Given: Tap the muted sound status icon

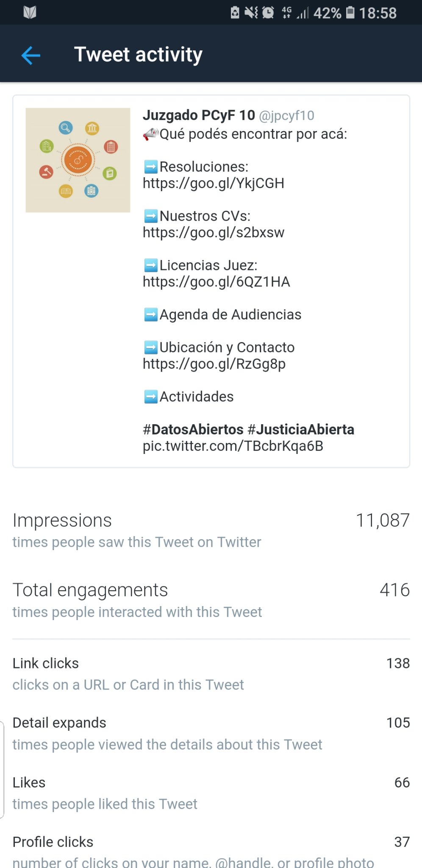Looking at the screenshot, I should click(251, 13).
